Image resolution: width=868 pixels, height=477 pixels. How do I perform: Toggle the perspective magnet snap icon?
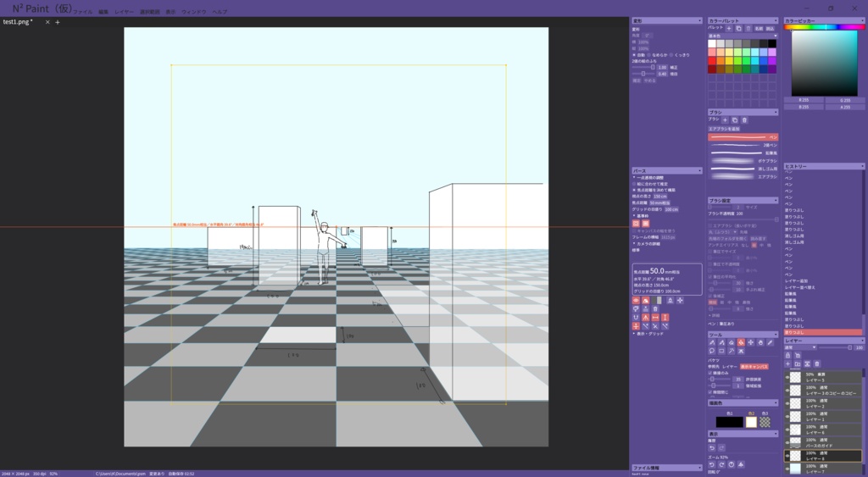[x=636, y=318]
